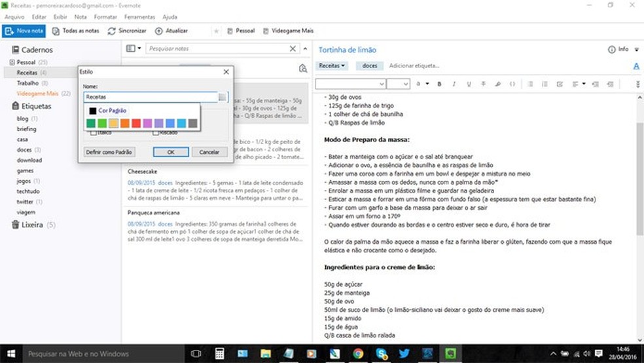Apply strikethrough formatting in the note editor
Screen dimensions: 644x363
[x=484, y=84]
